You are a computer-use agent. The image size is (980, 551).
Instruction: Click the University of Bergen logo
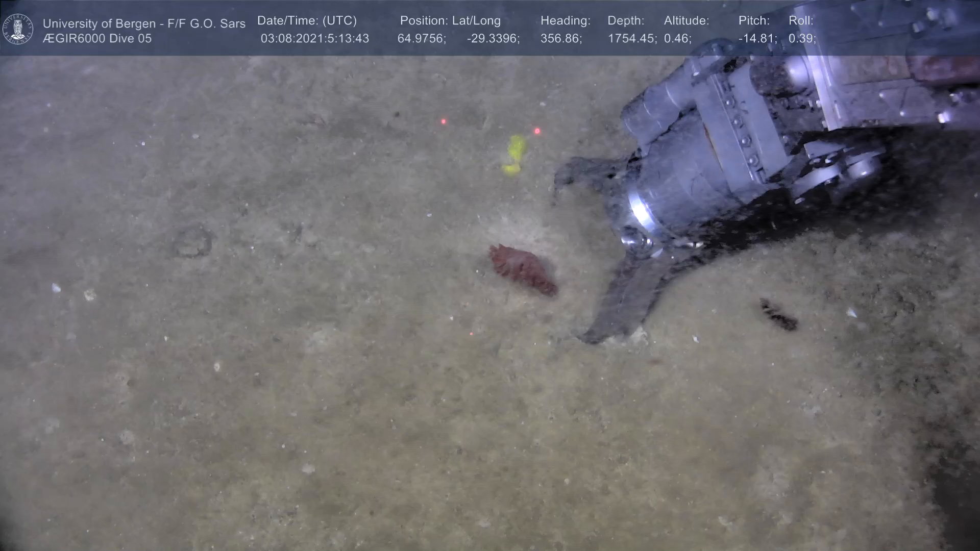tap(18, 29)
